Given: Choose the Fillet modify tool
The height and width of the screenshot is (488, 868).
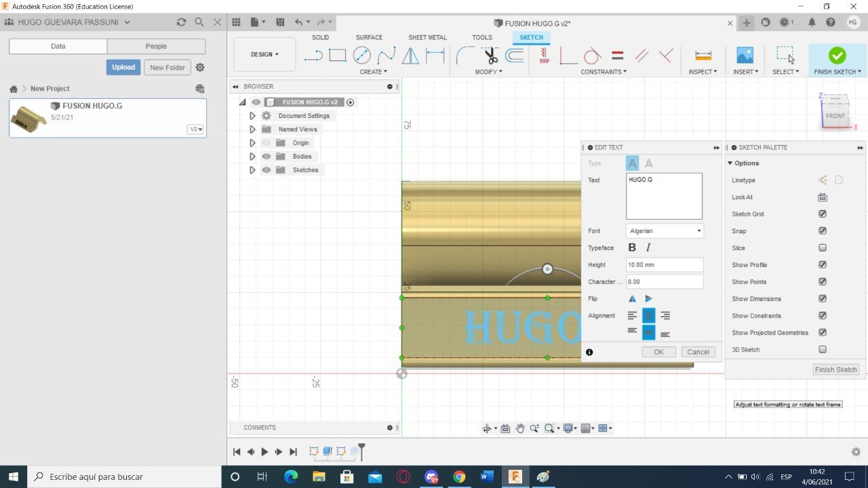Looking at the screenshot, I should (465, 56).
